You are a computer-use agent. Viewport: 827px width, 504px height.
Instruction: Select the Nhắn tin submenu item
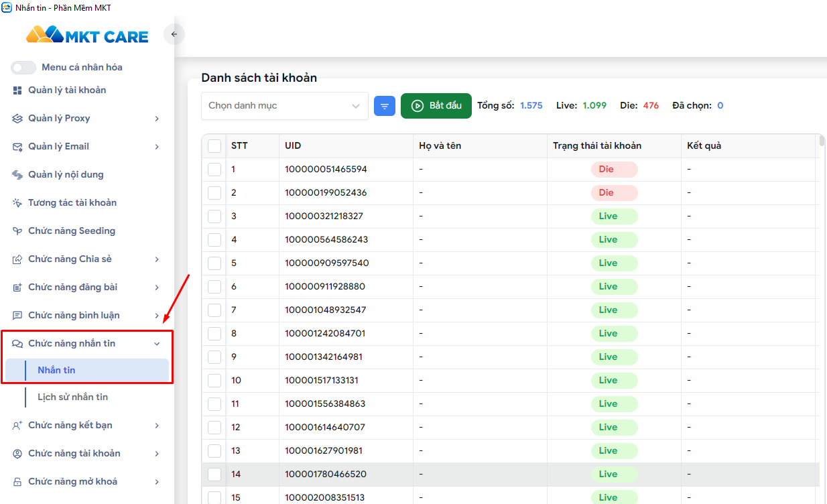coord(87,371)
